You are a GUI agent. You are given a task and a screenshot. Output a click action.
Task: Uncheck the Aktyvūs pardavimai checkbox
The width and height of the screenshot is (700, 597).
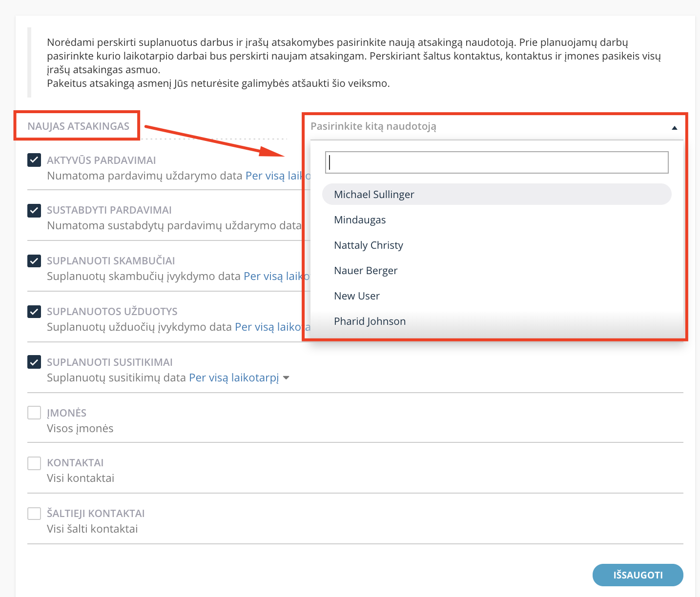34,160
